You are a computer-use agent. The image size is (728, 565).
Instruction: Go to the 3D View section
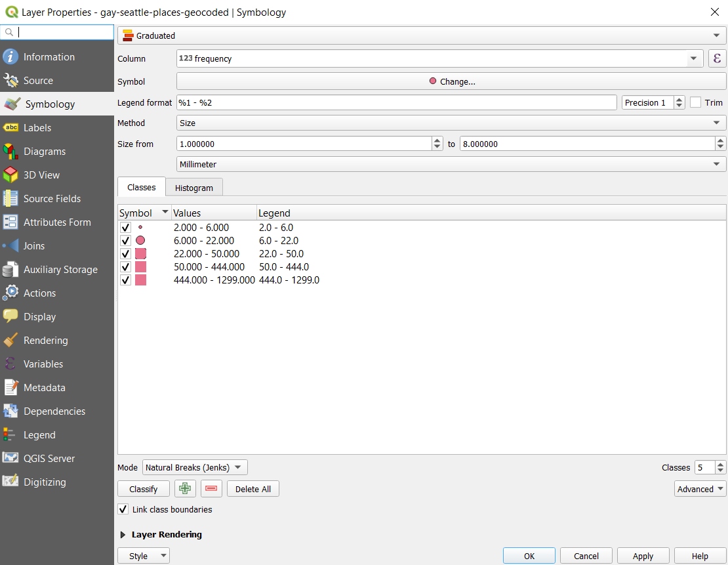pyautogui.click(x=41, y=175)
